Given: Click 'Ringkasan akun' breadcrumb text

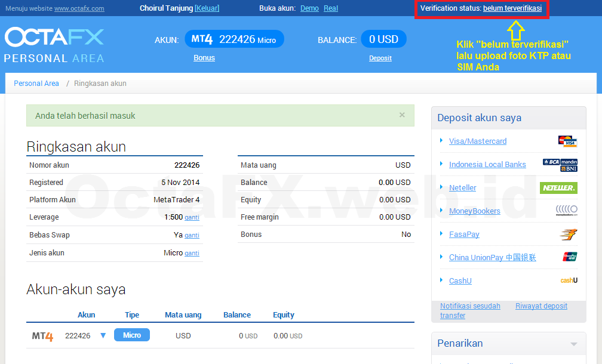Looking at the screenshot, I should point(100,83).
